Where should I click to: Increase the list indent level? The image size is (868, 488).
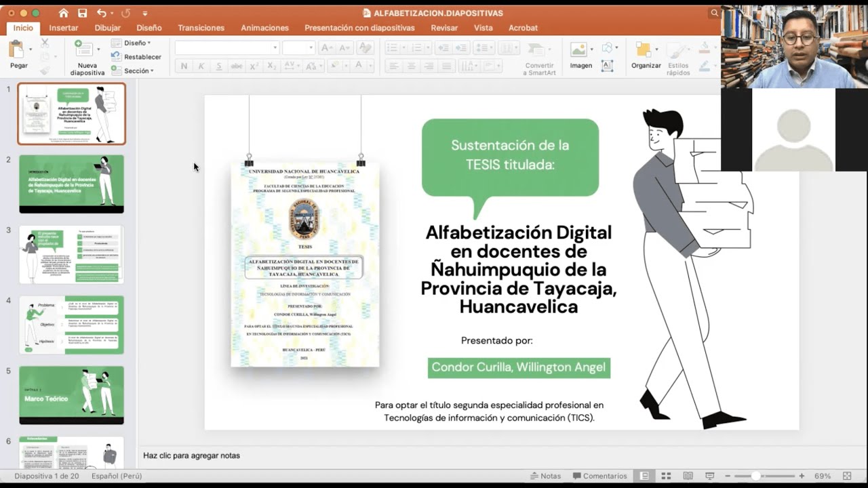[461, 47]
